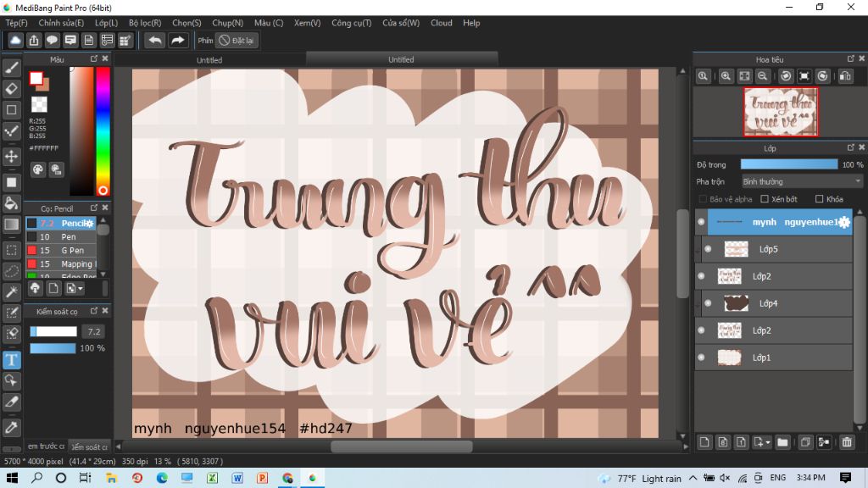Image resolution: width=868 pixels, height=488 pixels.
Task: Select the 10 Pen brush
Action: (61, 237)
